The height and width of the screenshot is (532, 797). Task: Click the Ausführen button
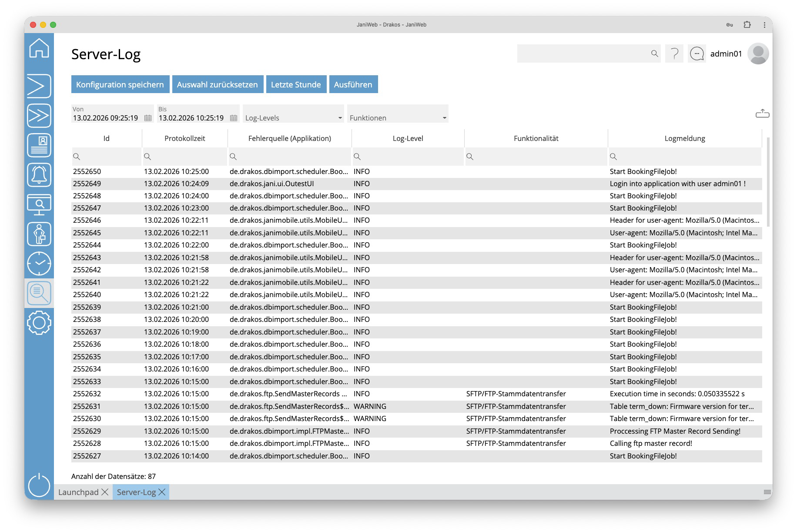pyautogui.click(x=353, y=84)
